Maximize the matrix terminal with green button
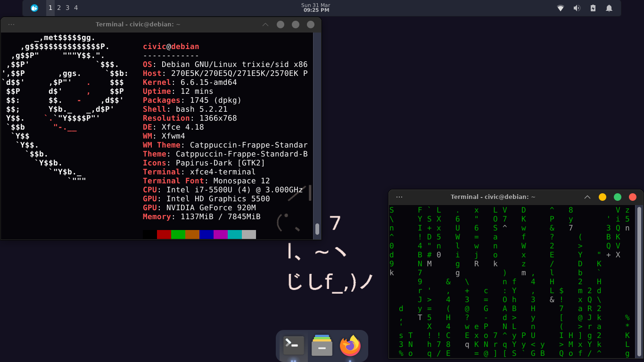Image resolution: width=644 pixels, height=362 pixels. pyautogui.click(x=618, y=197)
